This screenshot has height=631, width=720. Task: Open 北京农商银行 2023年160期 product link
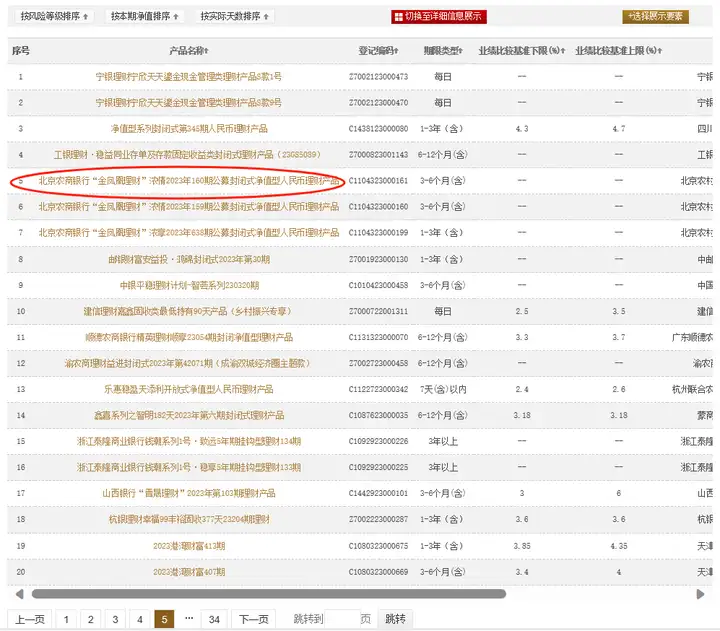point(189,181)
